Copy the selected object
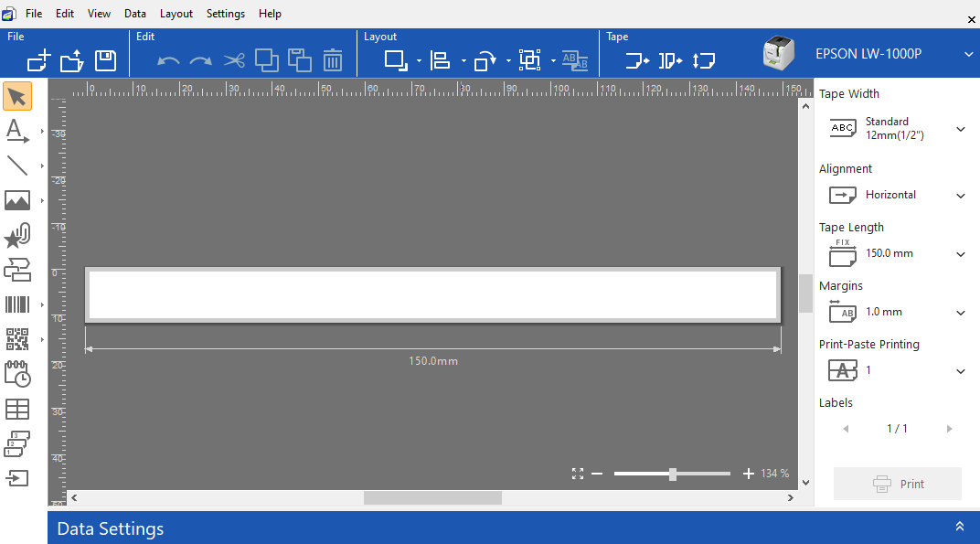 click(267, 60)
